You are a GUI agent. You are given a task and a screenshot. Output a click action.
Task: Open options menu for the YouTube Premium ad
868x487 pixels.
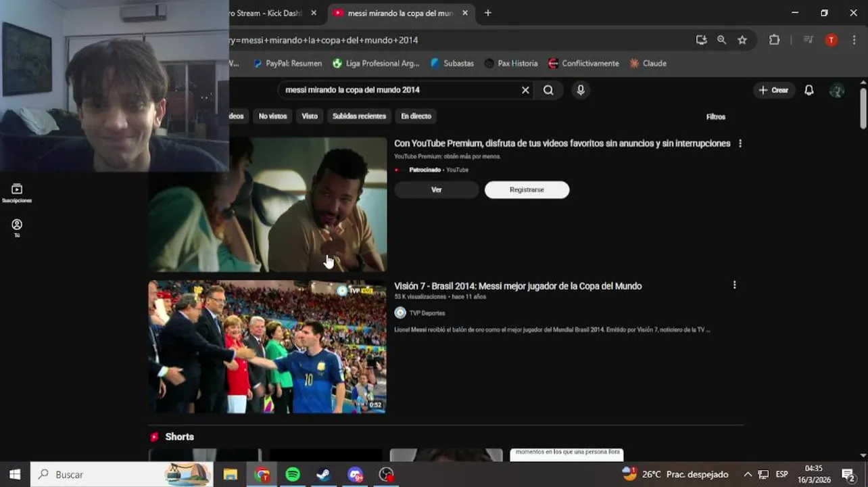[x=740, y=143]
